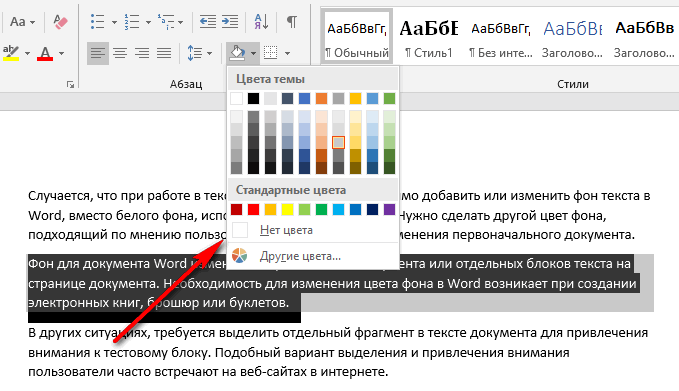
Task: Click the selected 'электронных книг' line
Action: point(158,303)
